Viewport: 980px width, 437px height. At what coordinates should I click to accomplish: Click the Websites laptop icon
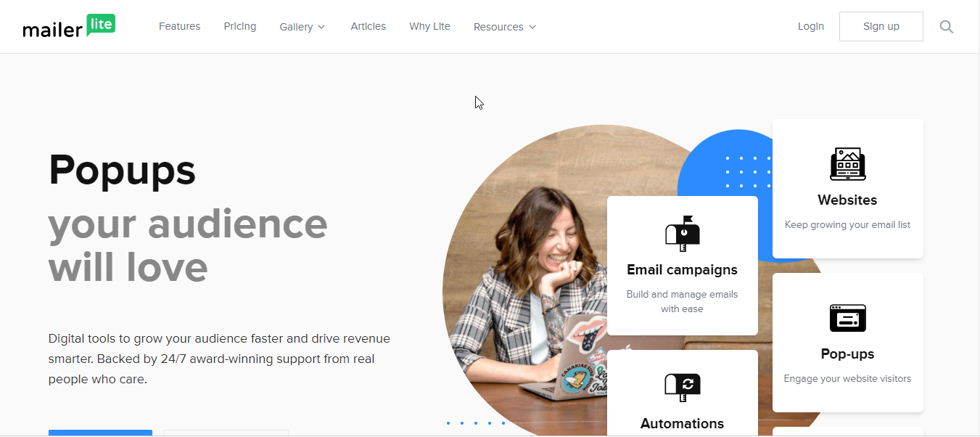point(847,164)
